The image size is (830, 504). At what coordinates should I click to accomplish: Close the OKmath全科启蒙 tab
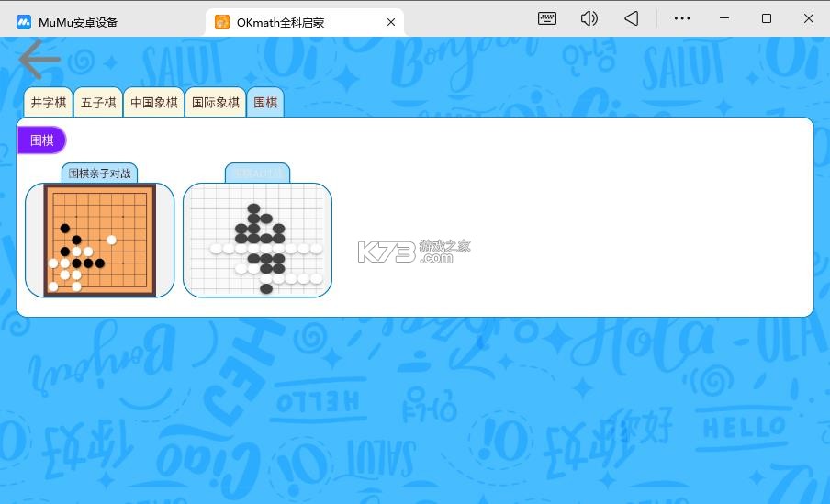391,22
